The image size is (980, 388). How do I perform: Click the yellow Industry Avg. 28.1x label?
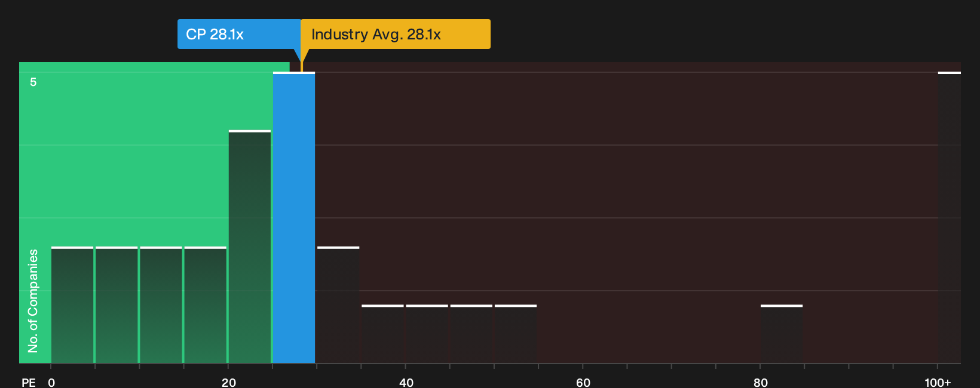coord(396,34)
